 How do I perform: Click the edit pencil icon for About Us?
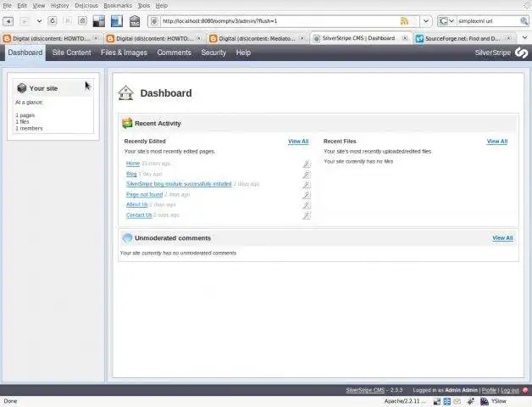coord(307,205)
